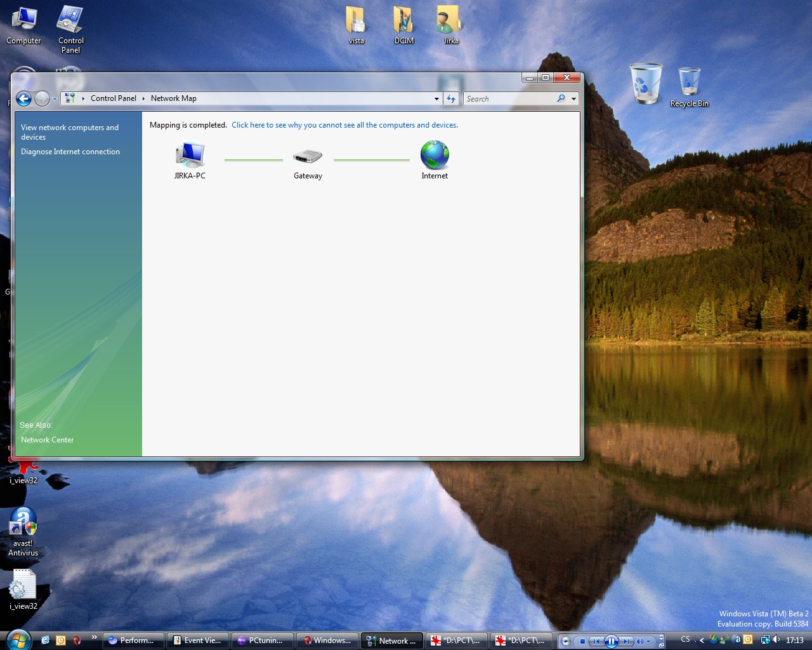This screenshot has height=650, width=812.
Task: Click the Messenger people tray icon
Action: pyautogui.click(x=723, y=640)
